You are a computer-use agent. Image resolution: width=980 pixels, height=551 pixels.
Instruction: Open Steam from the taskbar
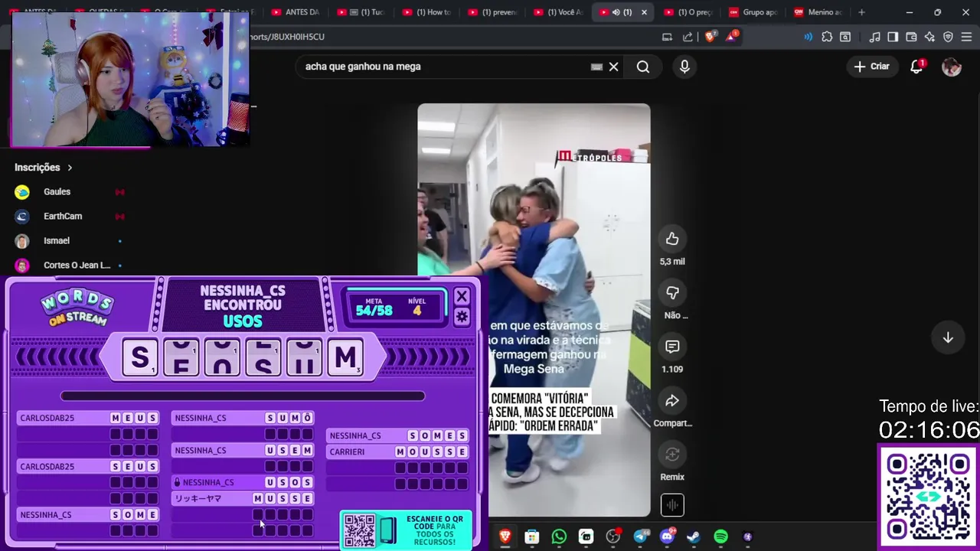tap(694, 537)
